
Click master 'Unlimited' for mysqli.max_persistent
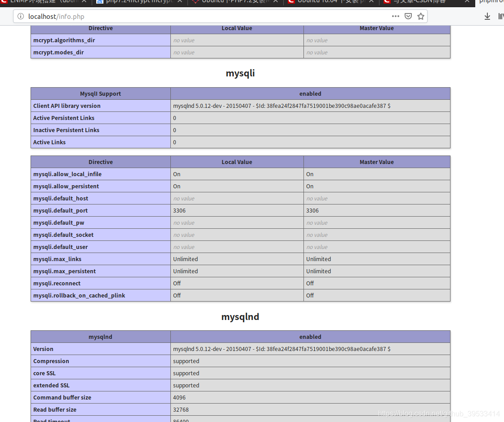click(x=318, y=271)
